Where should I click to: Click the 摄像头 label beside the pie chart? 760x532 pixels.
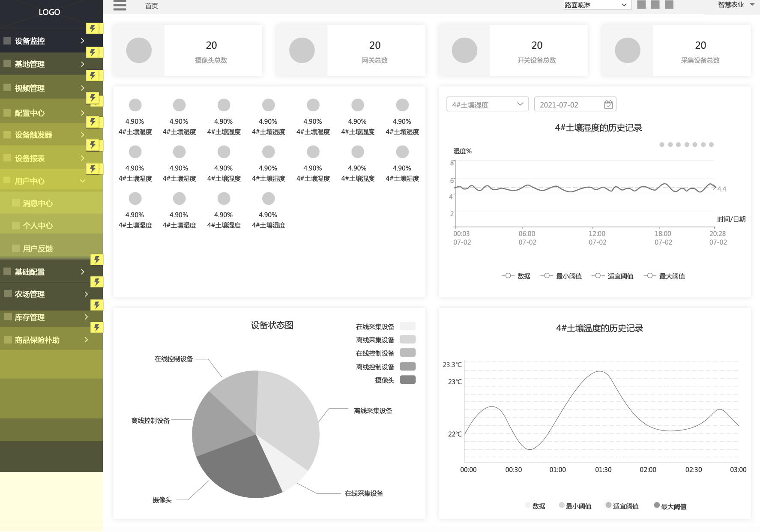(162, 499)
